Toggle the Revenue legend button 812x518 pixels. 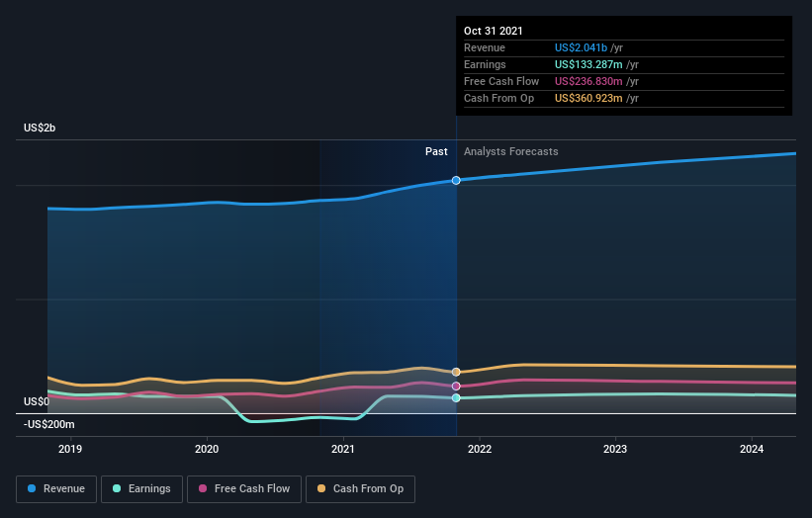[x=56, y=489]
